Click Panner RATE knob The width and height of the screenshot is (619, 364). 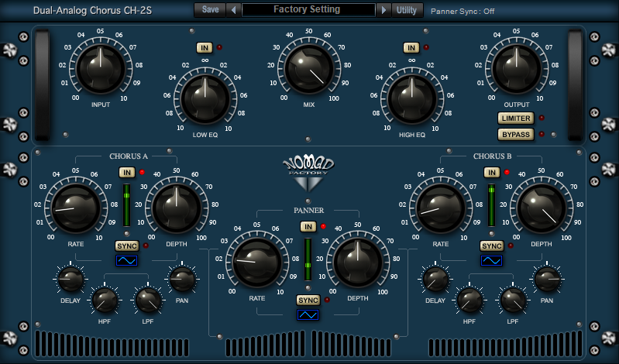pyautogui.click(x=257, y=263)
